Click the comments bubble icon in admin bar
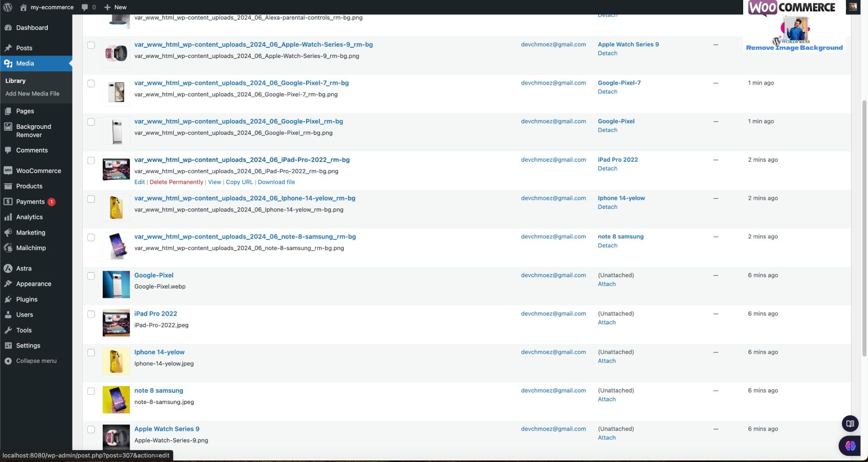Viewport: 868px width, 462px height. tap(85, 7)
